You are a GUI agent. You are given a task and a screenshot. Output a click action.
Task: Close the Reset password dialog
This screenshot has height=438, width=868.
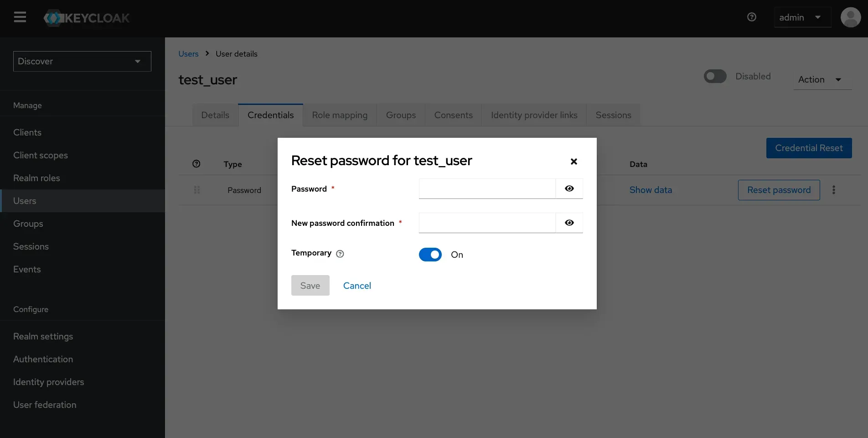click(x=573, y=162)
